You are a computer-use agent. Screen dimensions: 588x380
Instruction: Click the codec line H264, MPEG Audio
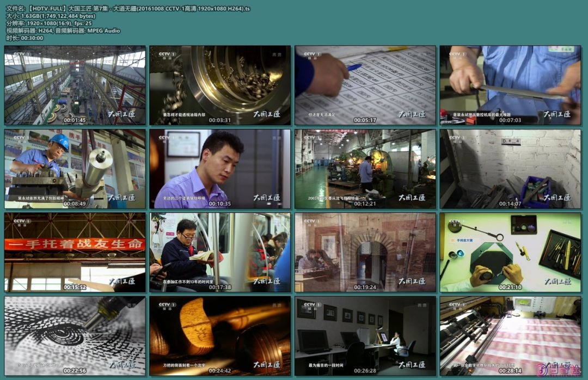63,30
